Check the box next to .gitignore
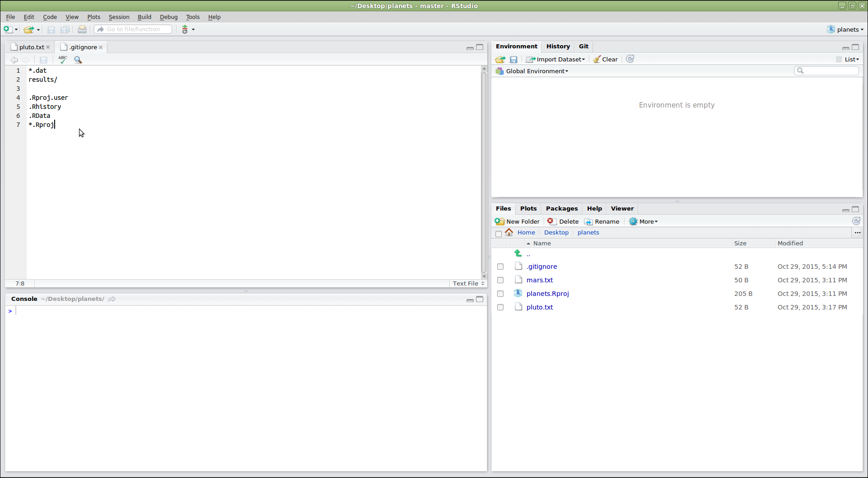The height and width of the screenshot is (478, 868). (500, 267)
